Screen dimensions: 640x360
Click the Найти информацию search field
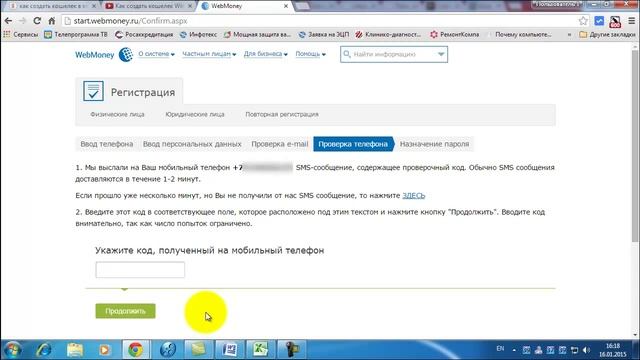tap(393, 54)
